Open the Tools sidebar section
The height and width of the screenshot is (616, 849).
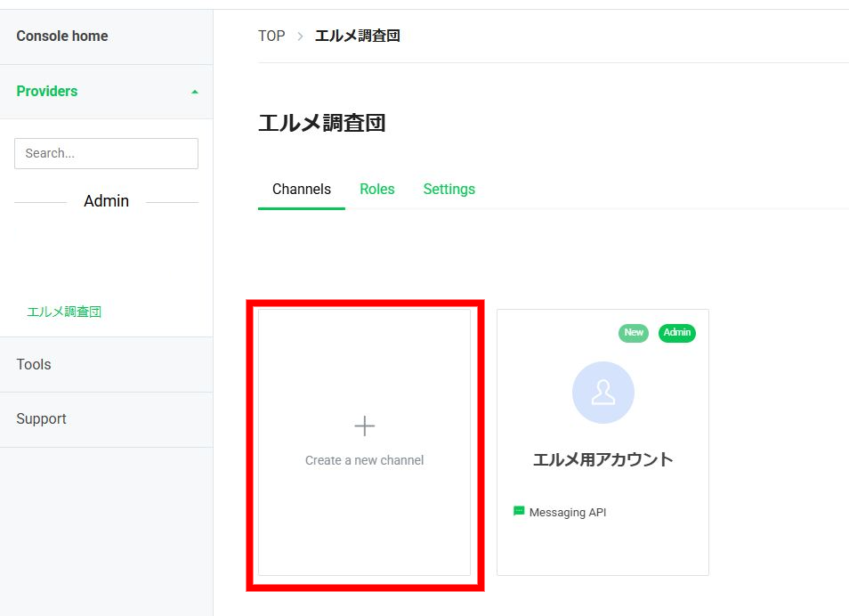(34, 364)
